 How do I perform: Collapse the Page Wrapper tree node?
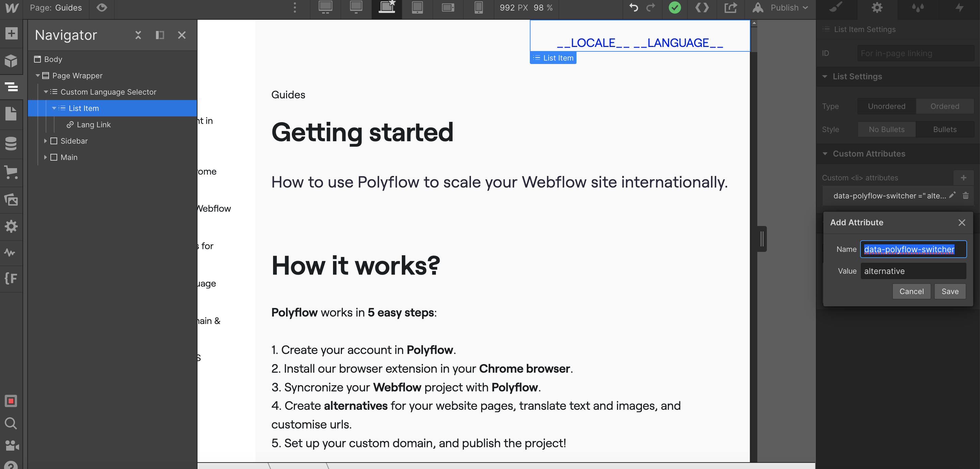(x=38, y=76)
